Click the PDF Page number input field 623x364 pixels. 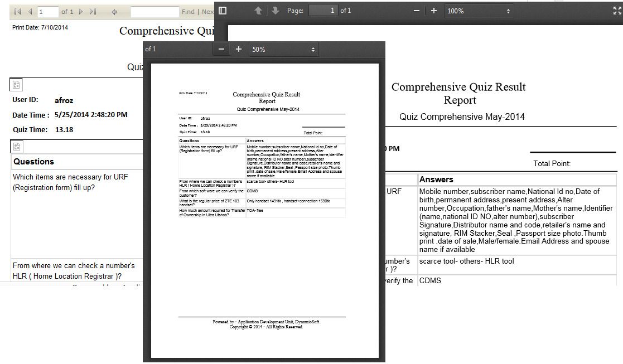[x=323, y=11]
